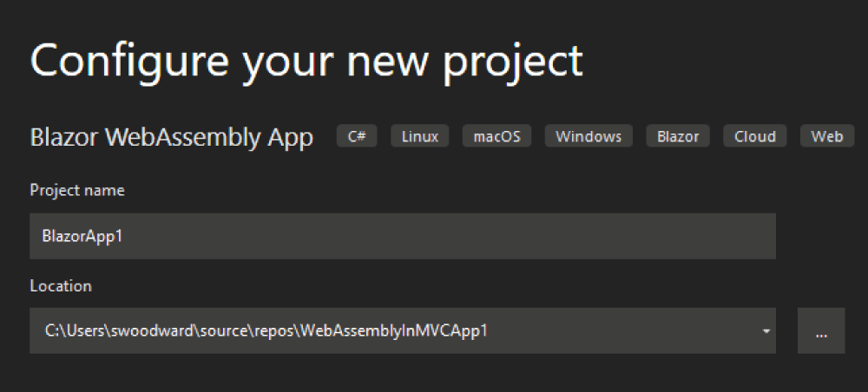Click the Blazor WebAssembly App template title
Viewport: 868px width, 392px height.
[172, 137]
